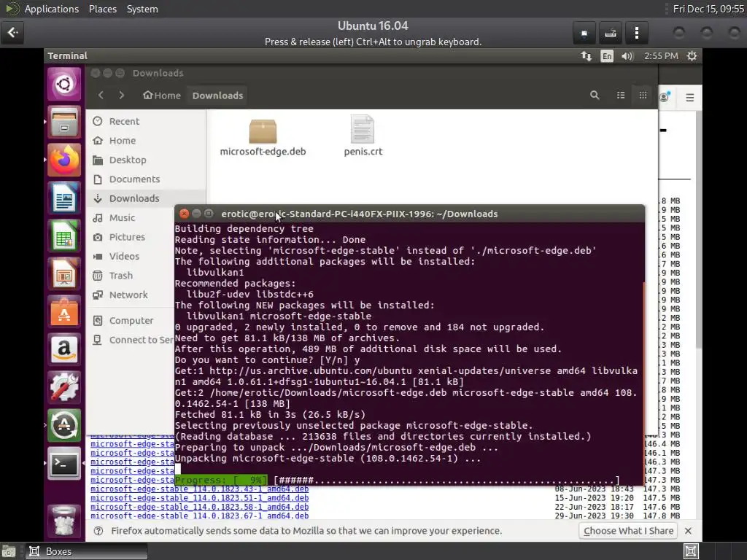The height and width of the screenshot is (560, 747).
Task: Open LibreOffice Calc launcher icon
Action: click(x=64, y=236)
